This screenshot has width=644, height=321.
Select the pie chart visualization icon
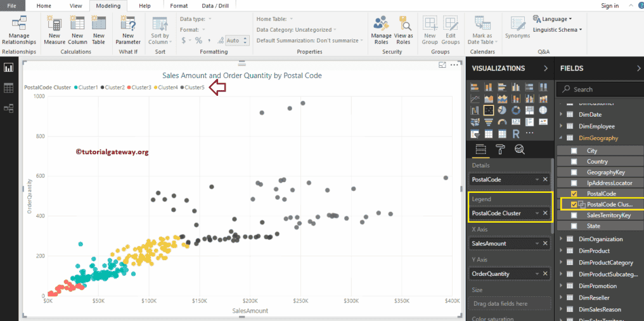coord(502,110)
